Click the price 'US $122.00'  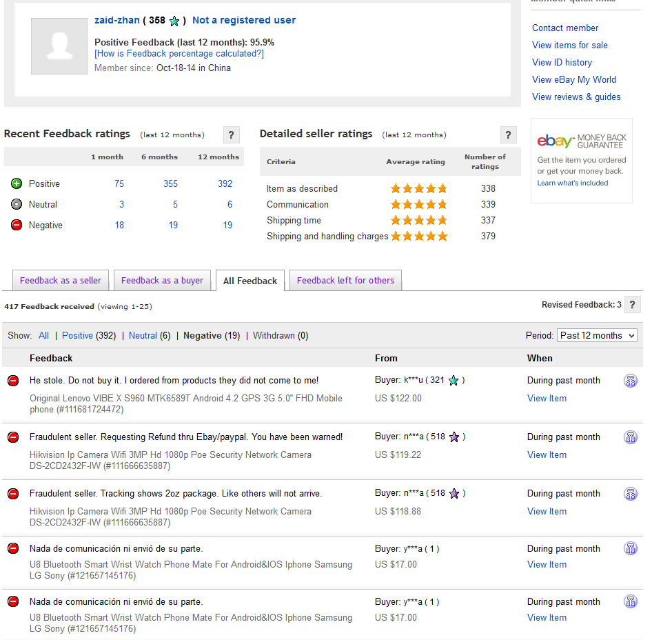coord(398,398)
